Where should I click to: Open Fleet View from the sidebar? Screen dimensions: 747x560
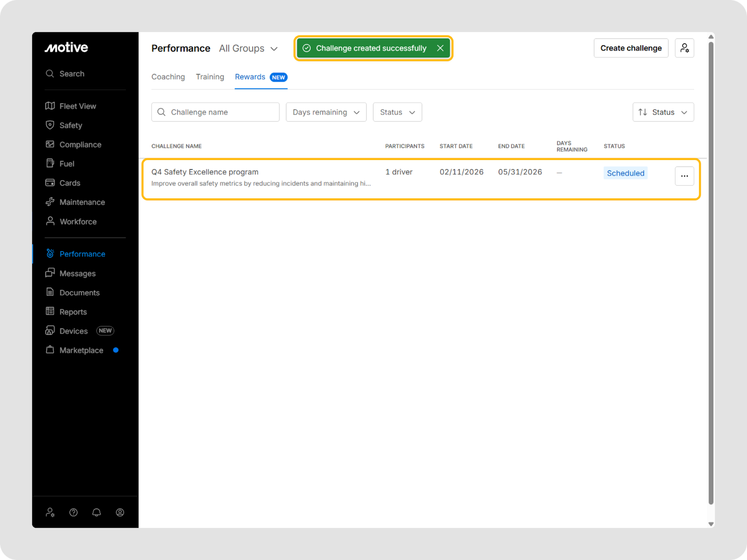[77, 106]
